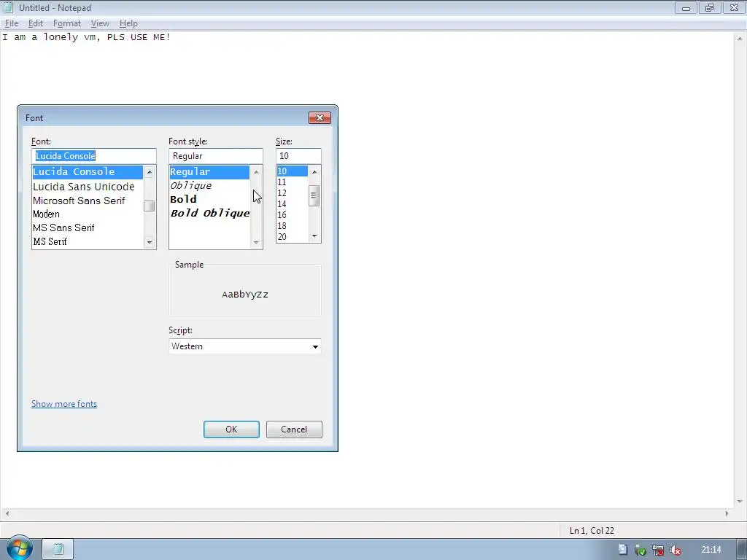
Task: Select size 16 in the list
Action: 292,215
